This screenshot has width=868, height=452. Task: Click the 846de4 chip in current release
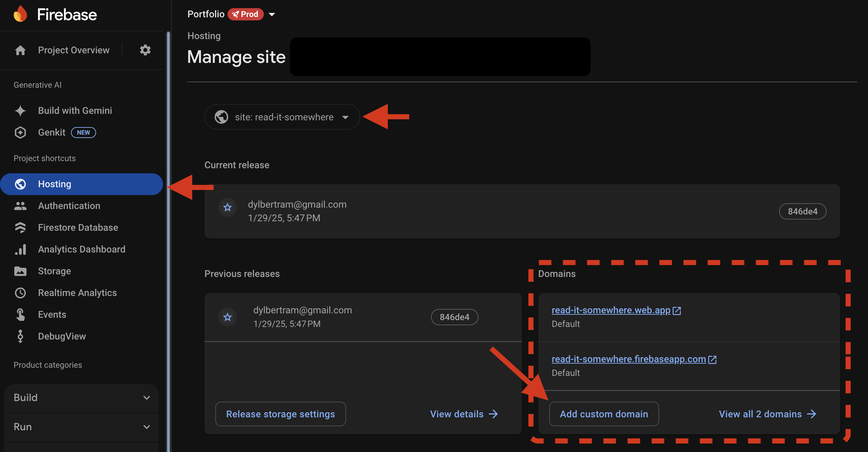[x=802, y=211]
